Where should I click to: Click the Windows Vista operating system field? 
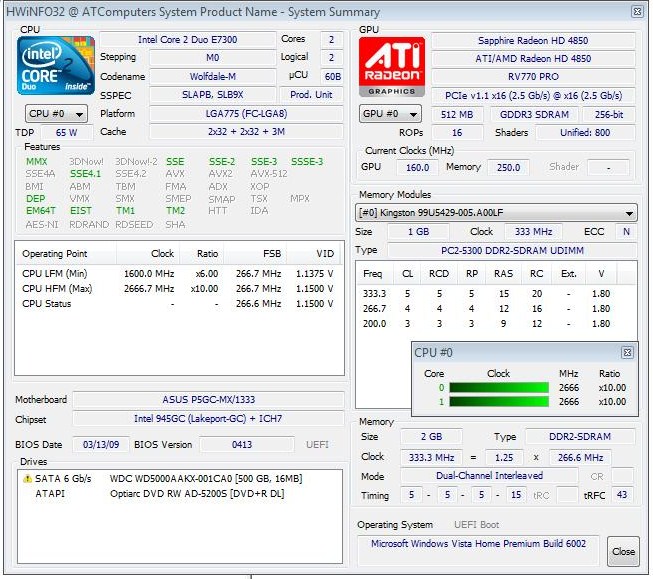click(480, 544)
